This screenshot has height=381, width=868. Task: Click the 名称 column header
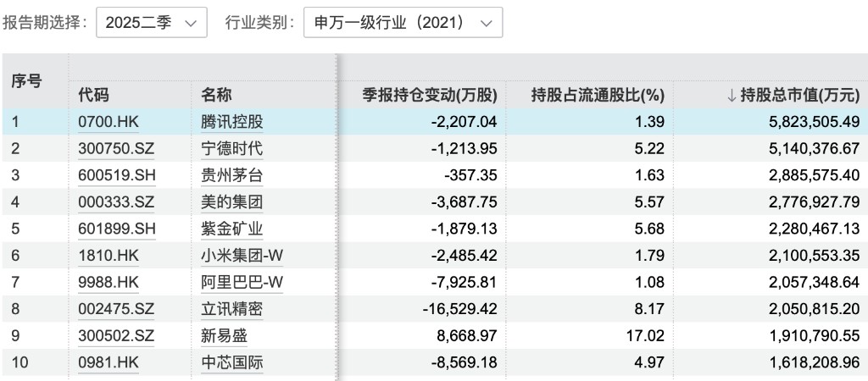click(216, 95)
